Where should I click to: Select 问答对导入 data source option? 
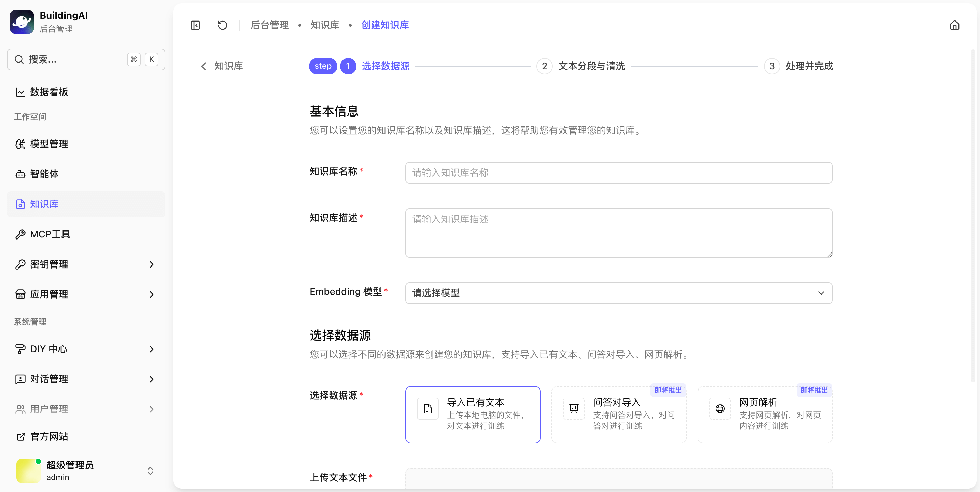pyautogui.click(x=619, y=414)
